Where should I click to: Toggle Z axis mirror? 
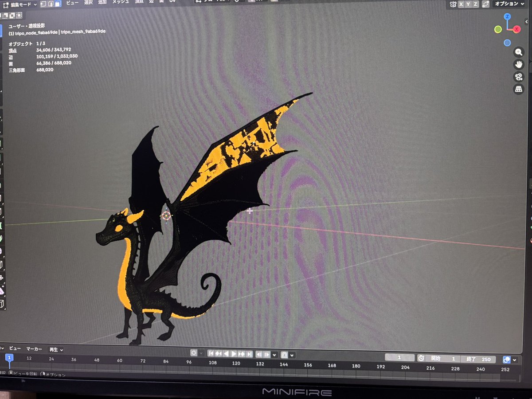tap(475, 4)
